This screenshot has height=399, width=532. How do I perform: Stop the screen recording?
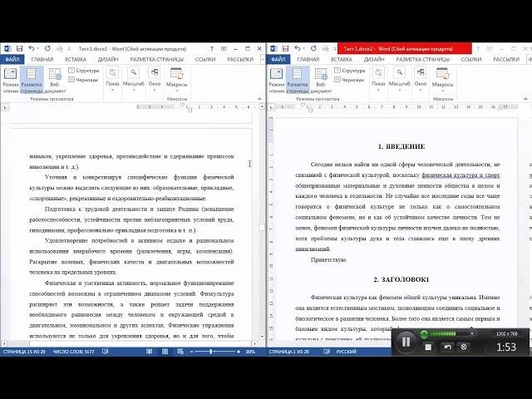pos(428,347)
